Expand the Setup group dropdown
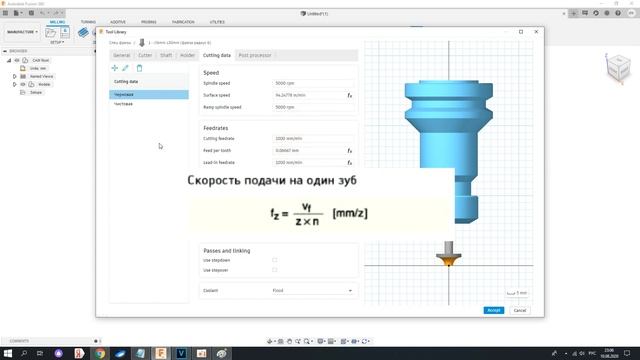Viewport: 640px width, 360px height. pos(57,42)
